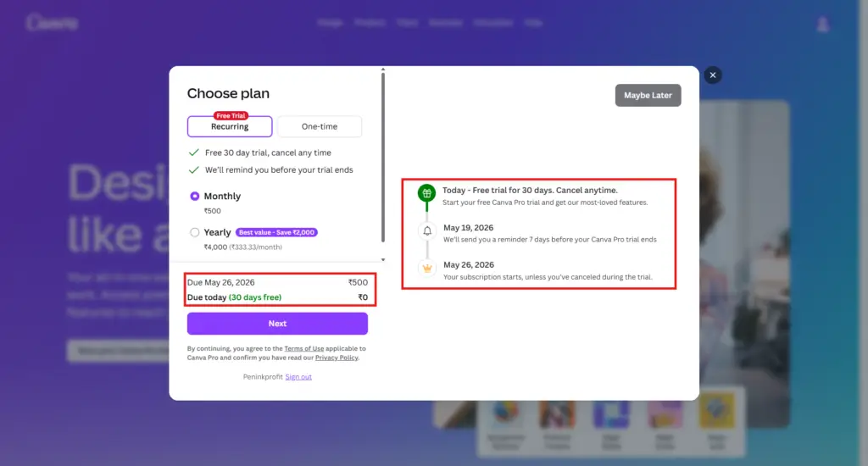The image size is (868, 466).
Task: Click the plan list scrollbar thumb
Action: coord(382,158)
